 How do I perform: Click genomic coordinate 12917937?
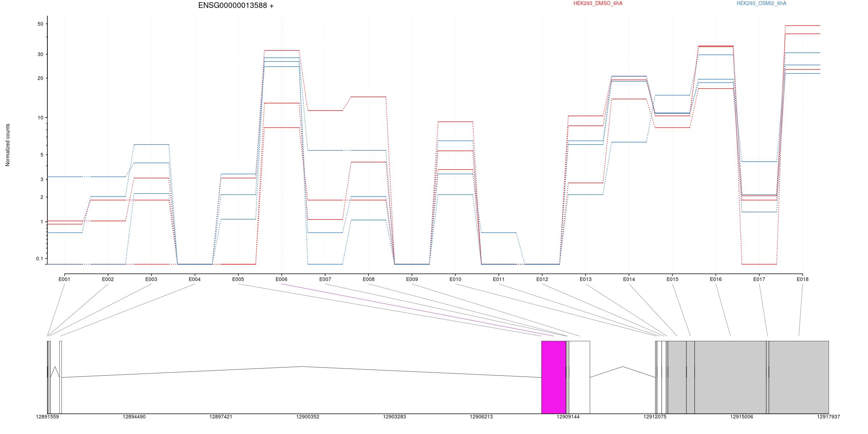point(829,417)
